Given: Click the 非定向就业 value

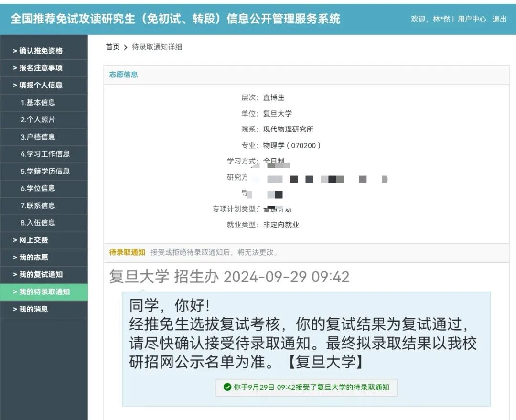Looking at the screenshot, I should (x=281, y=225).
